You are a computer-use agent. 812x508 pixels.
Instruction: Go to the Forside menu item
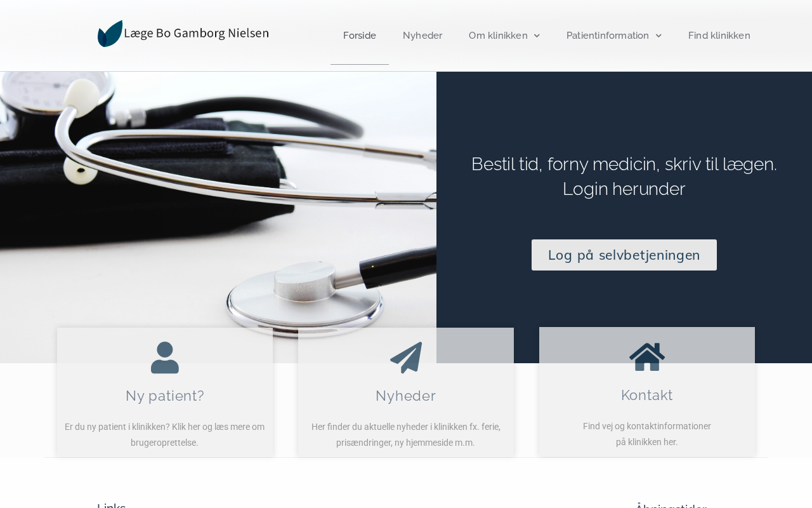point(360,36)
